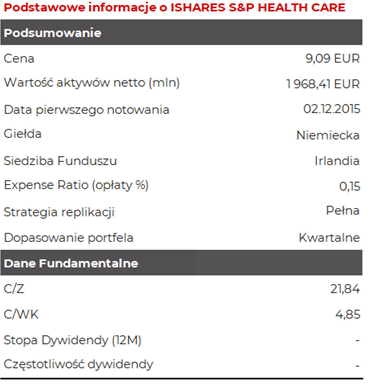Select the Dane Fundamentalne section header
The height and width of the screenshot is (388, 369).
pyautogui.click(x=181, y=263)
